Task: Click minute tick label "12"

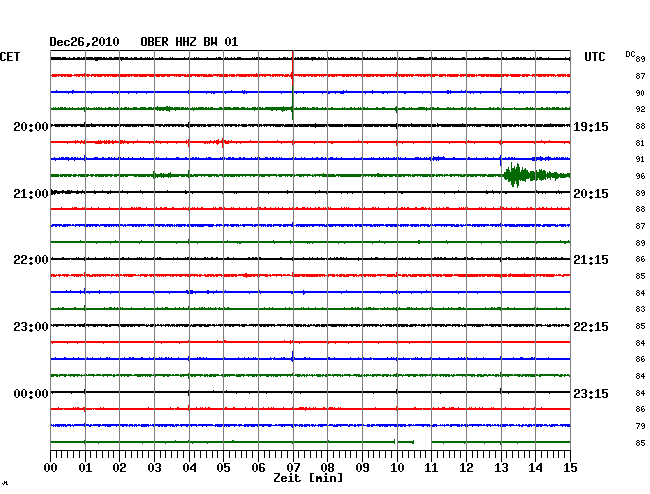Action: pos(466,468)
